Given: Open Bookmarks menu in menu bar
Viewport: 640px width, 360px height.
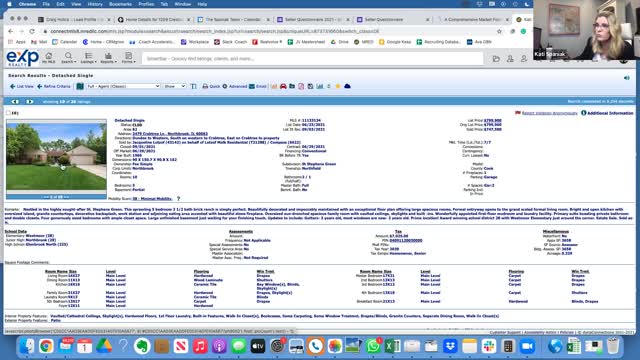Looking at the screenshot, I should click(x=120, y=4).
